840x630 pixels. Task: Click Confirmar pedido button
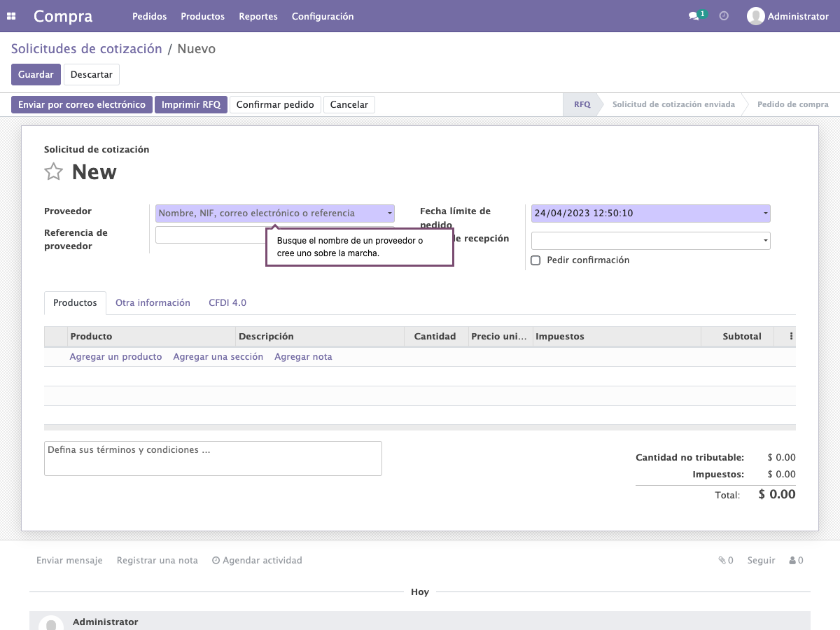[275, 104]
